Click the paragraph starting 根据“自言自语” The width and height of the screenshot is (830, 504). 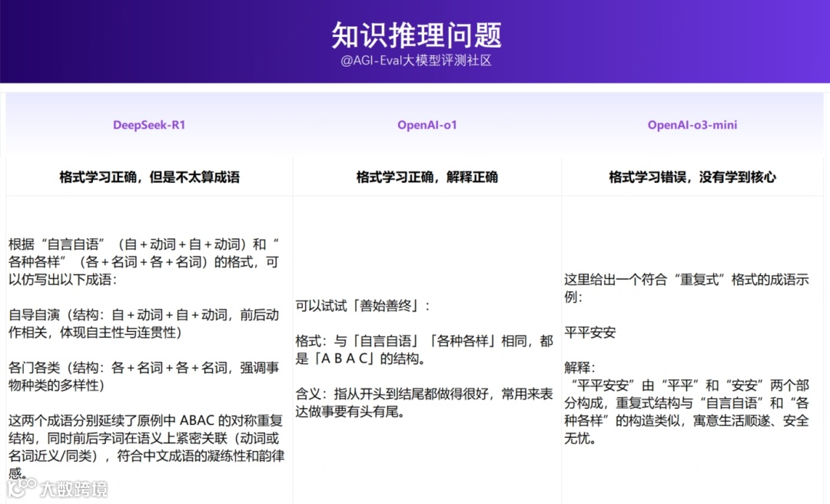pos(144,261)
